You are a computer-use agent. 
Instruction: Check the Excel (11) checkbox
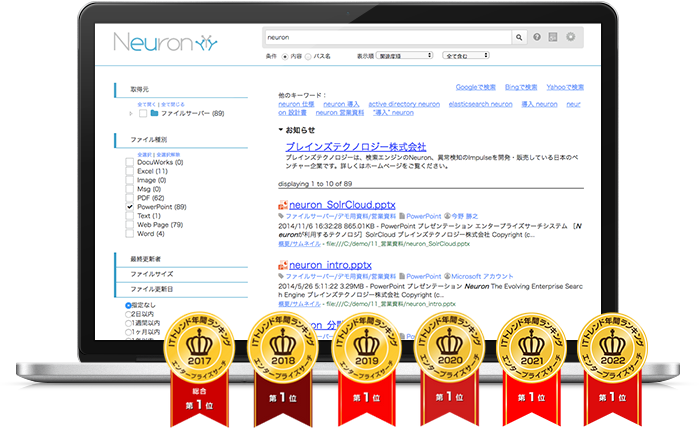point(129,171)
